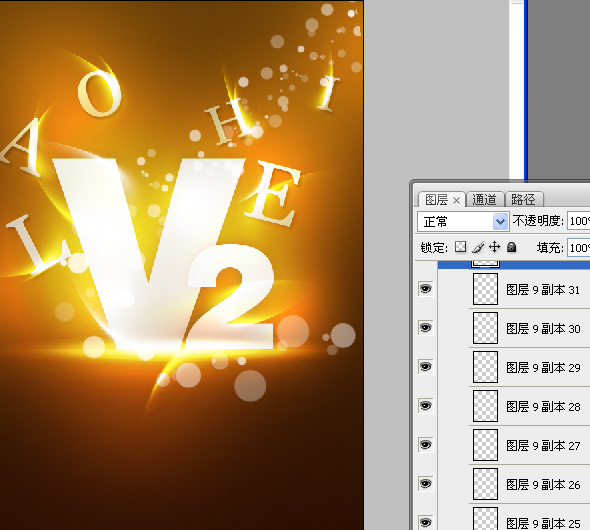This screenshot has width=590, height=530.
Task: Select the 图层 tab
Action: pos(436,200)
